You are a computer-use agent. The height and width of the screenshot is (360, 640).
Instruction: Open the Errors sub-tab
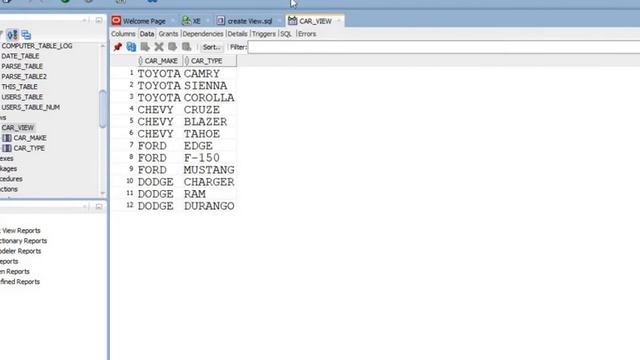coord(307,34)
